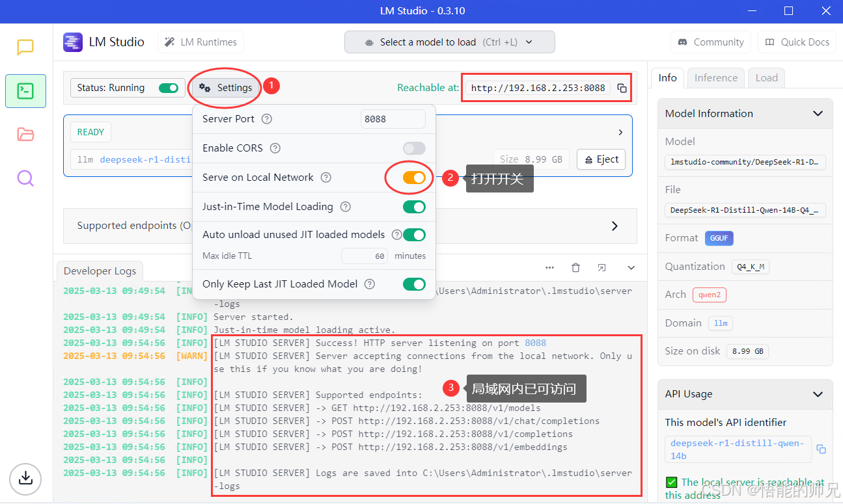Click the LM Studio logo icon

click(x=72, y=42)
